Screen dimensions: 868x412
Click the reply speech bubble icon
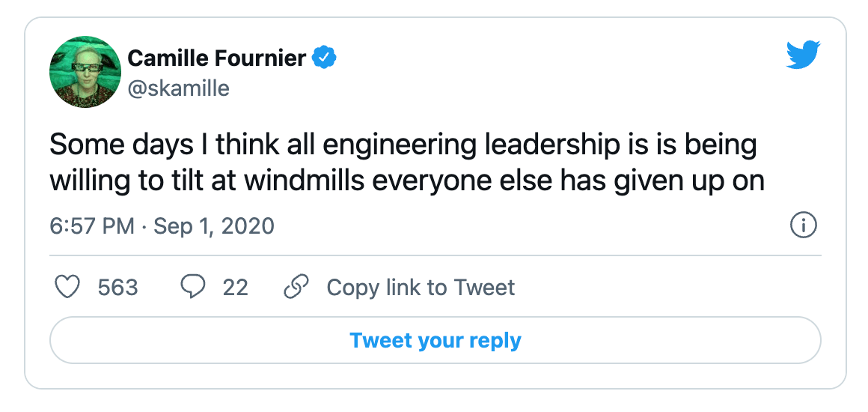[193, 287]
